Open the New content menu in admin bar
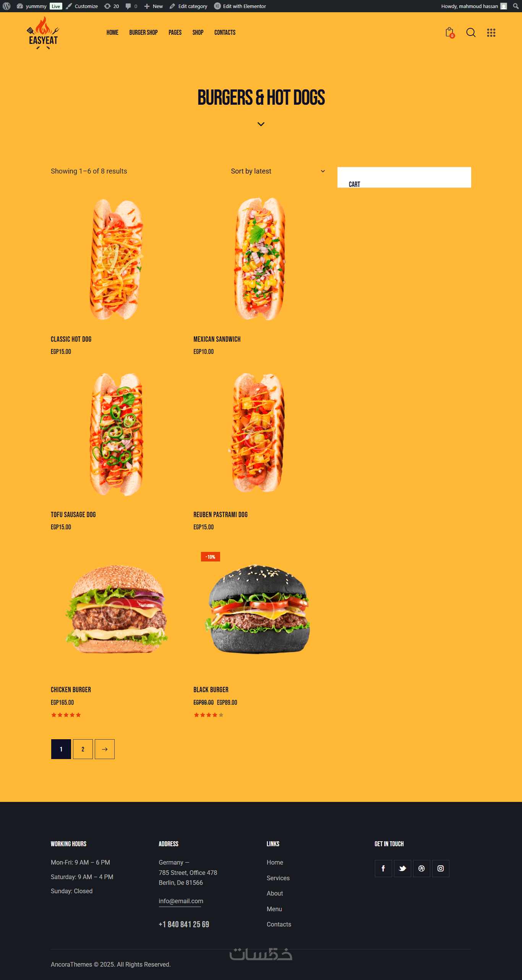Screen dimensions: 522x980 154,6
